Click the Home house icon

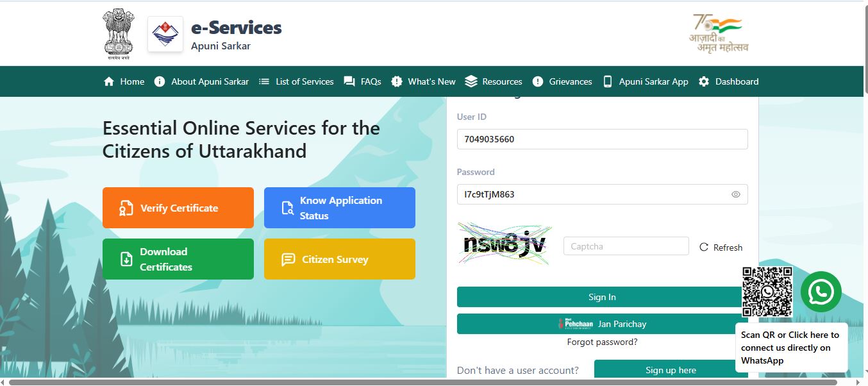coord(109,81)
